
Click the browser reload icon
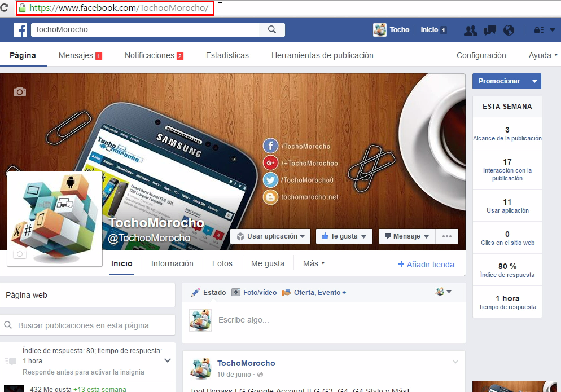(x=5, y=7)
